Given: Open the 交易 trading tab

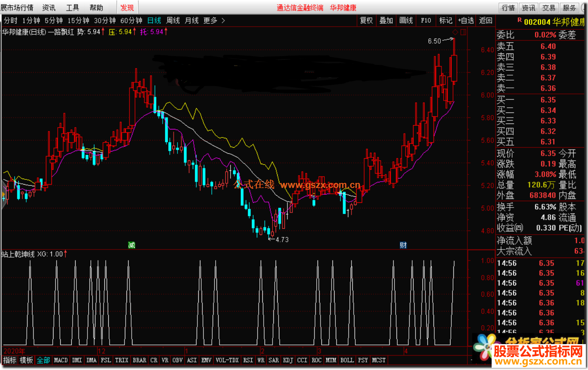Looking at the screenshot, I should click(x=549, y=8).
